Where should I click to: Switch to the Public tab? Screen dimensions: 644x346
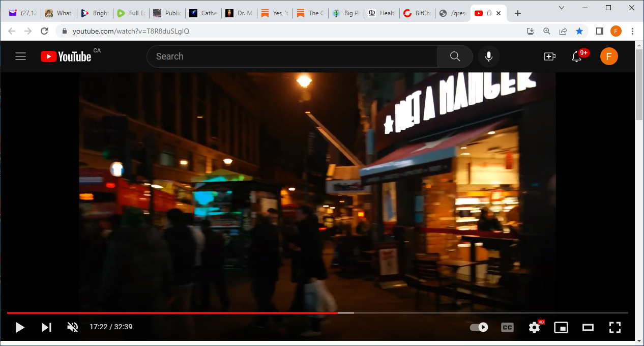click(x=167, y=13)
